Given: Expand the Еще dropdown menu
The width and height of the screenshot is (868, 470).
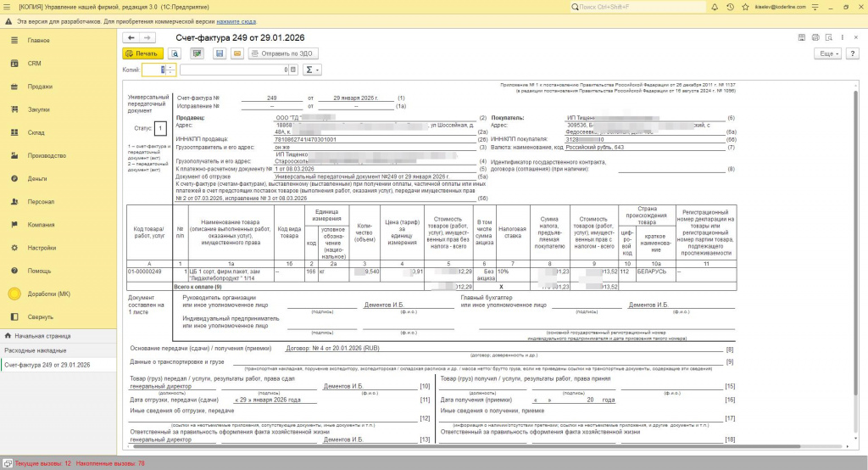Looking at the screenshot, I should tap(828, 53).
